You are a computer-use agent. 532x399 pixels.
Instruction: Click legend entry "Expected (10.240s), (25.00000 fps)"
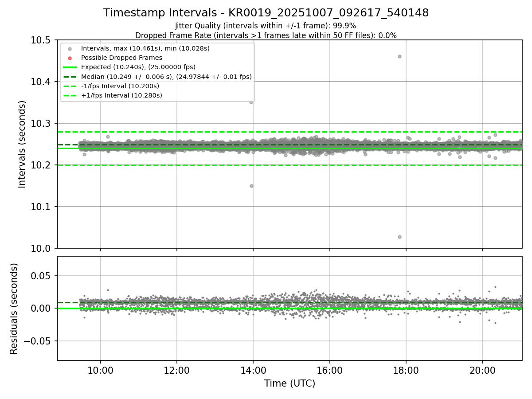coord(138,67)
